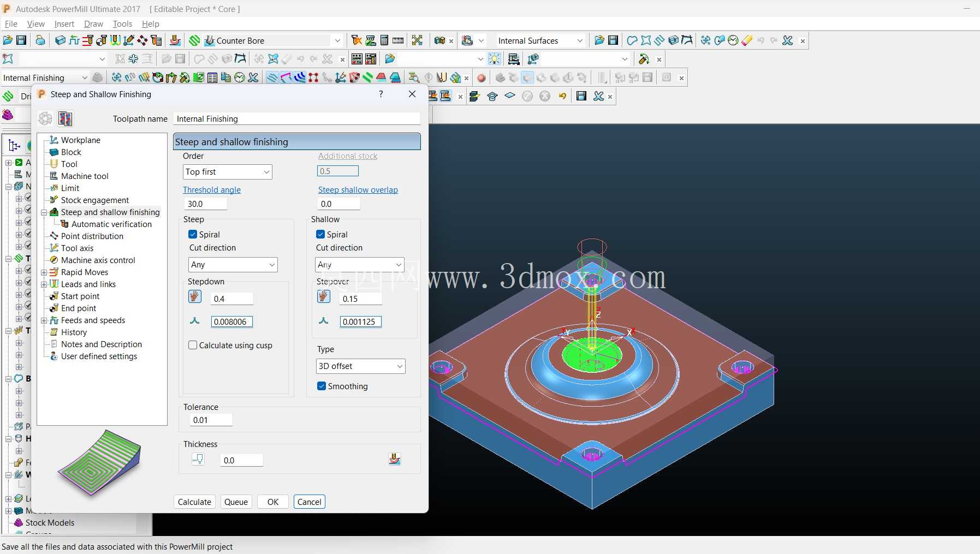The height and width of the screenshot is (554, 980).
Task: Uncheck the Spiral checkbox under Shallow
Action: [320, 234]
